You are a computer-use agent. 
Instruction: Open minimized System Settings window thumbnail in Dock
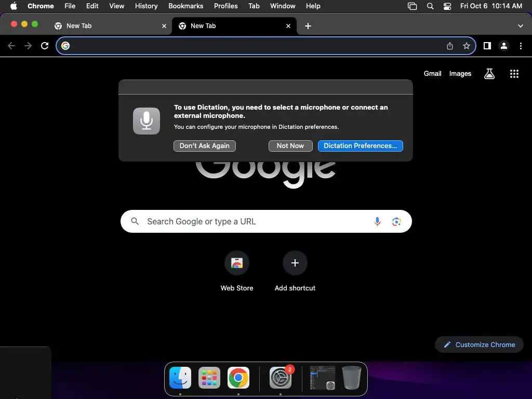pyautogui.click(x=323, y=378)
